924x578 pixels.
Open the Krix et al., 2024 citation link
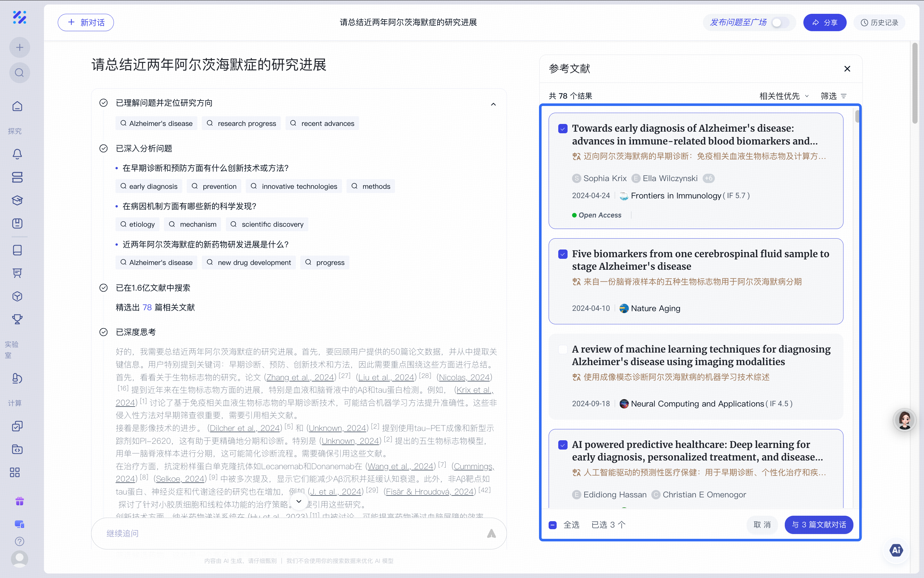[x=475, y=390]
